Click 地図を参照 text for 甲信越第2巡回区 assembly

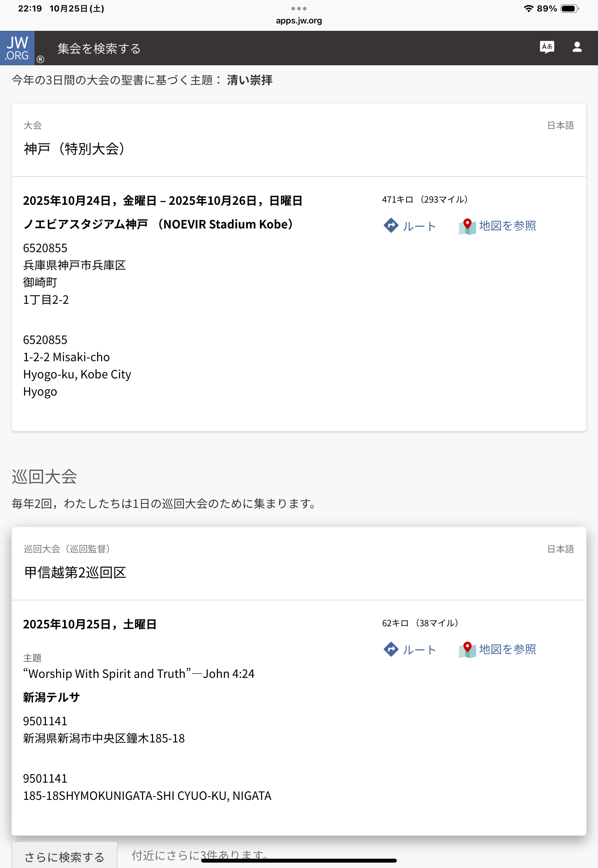[507, 649]
